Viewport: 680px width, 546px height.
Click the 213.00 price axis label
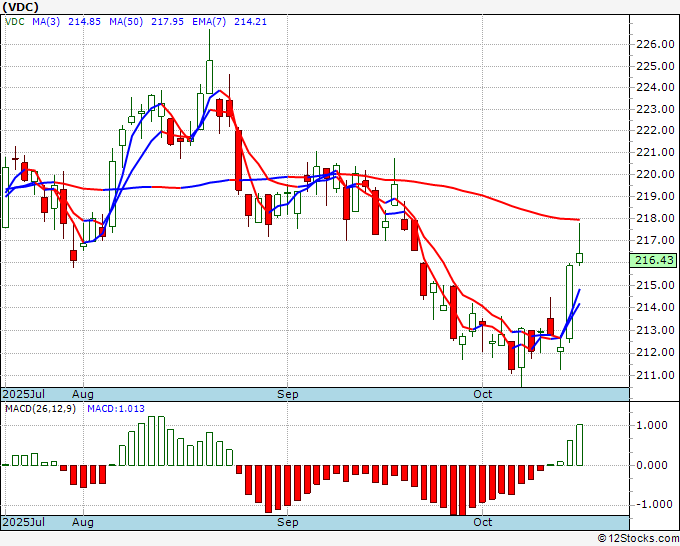point(655,330)
